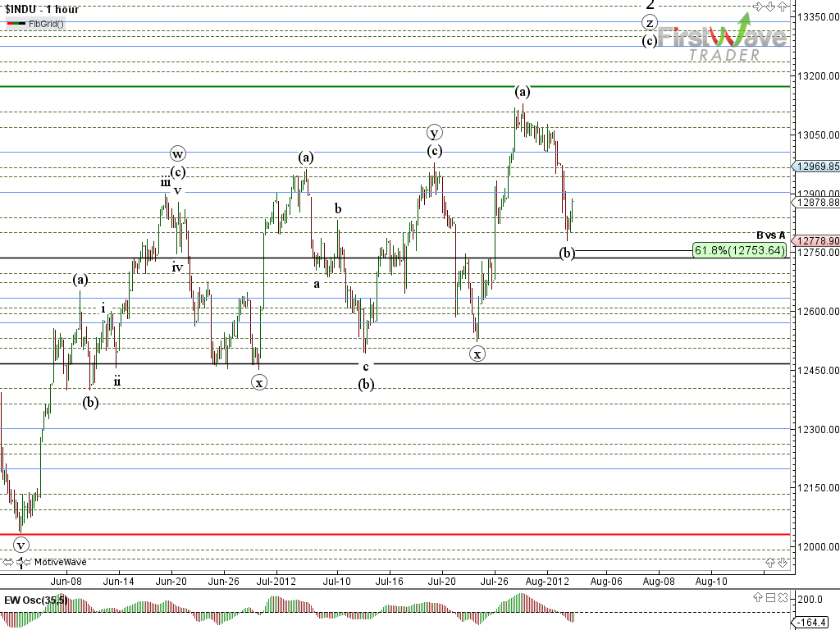The width and height of the screenshot is (840, 630).
Task: Click the down arrow icon at chart top-right
Action: click(771, 7)
